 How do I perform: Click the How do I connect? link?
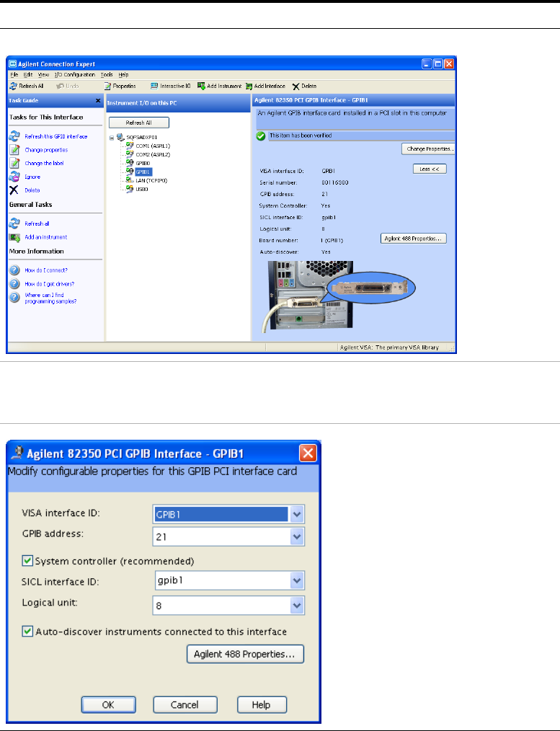pos(46,270)
